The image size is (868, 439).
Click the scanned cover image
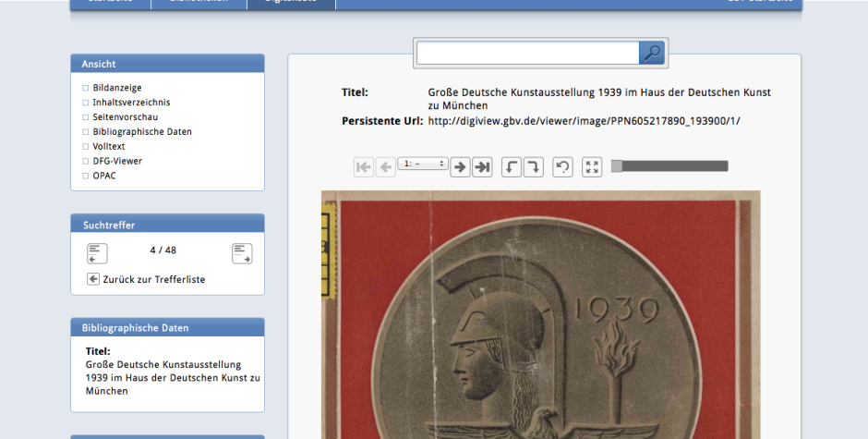(541, 315)
